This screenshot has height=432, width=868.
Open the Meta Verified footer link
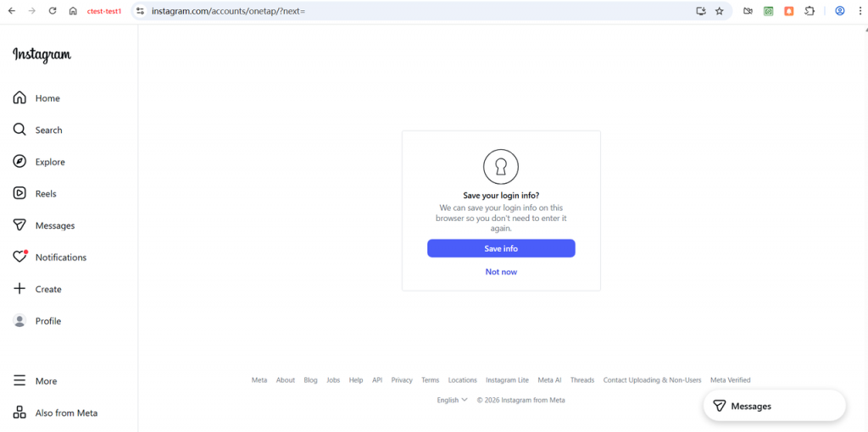730,380
